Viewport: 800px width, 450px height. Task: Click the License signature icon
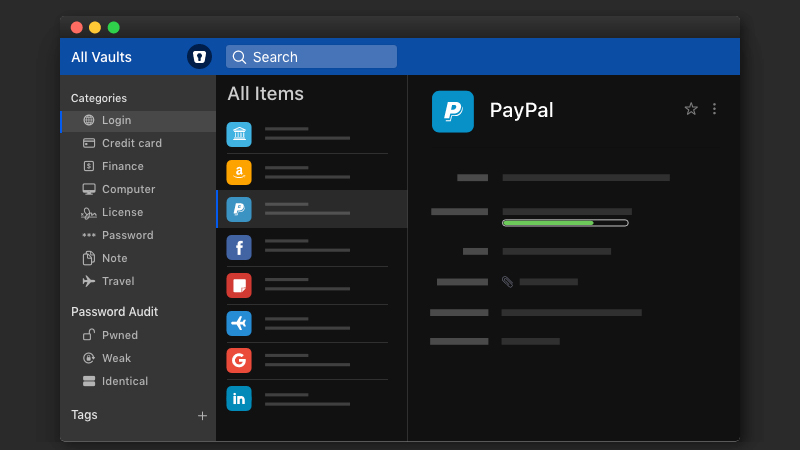(x=89, y=213)
